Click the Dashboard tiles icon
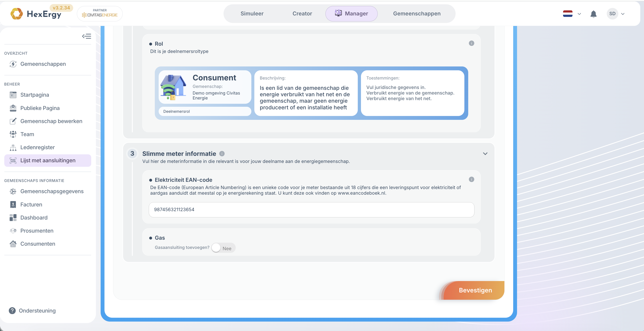 13,218
